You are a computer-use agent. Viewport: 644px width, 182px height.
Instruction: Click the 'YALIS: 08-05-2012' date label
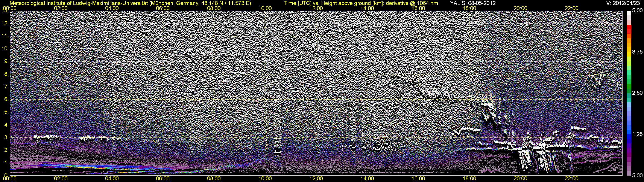click(x=473, y=3)
